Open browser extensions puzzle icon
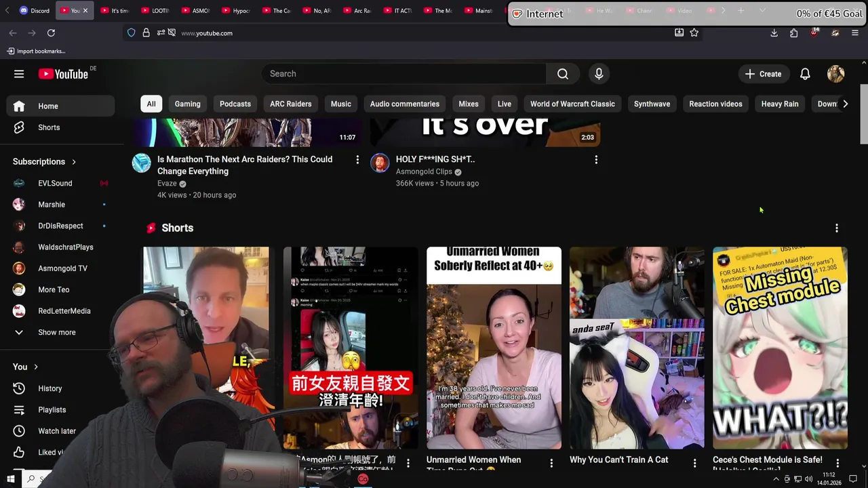 point(793,33)
